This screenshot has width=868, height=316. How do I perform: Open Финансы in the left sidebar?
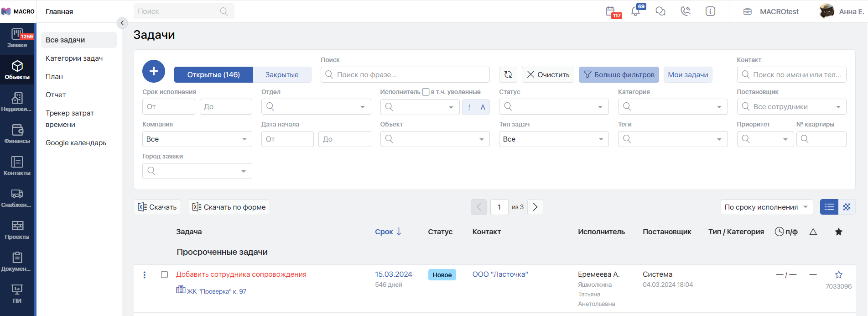(x=17, y=134)
